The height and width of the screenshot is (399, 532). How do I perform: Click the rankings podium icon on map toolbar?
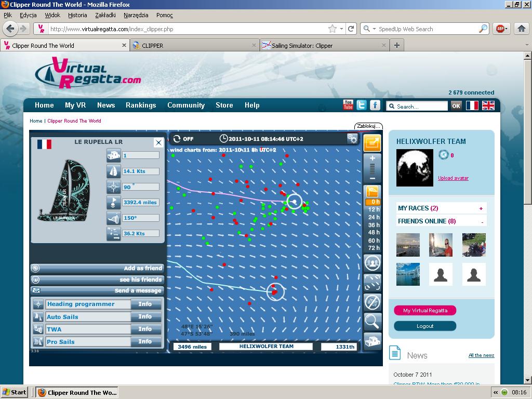click(x=372, y=341)
